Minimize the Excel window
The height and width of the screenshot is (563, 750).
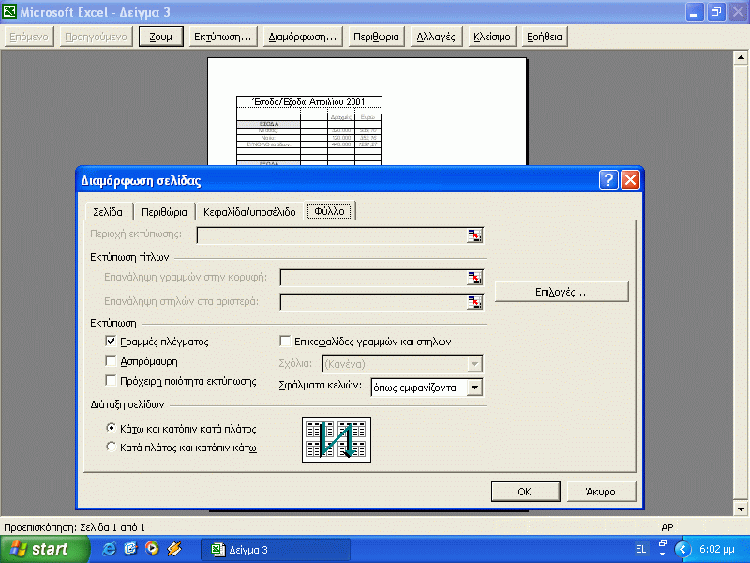694,12
